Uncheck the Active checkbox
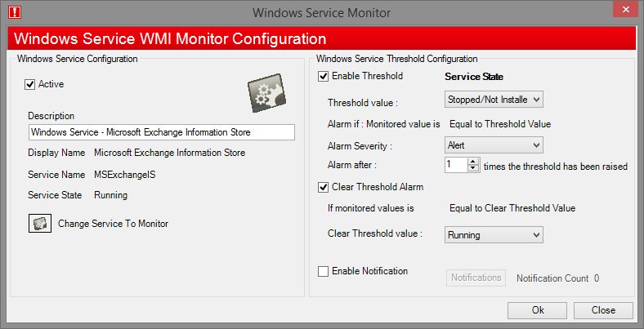 click(x=30, y=85)
